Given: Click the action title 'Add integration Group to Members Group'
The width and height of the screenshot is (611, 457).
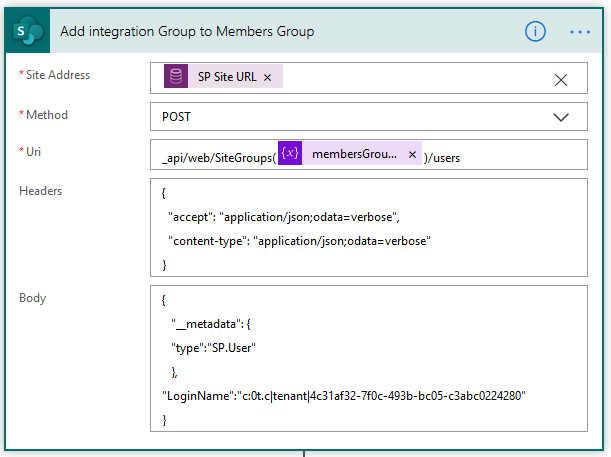Looking at the screenshot, I should pyautogui.click(x=187, y=31).
